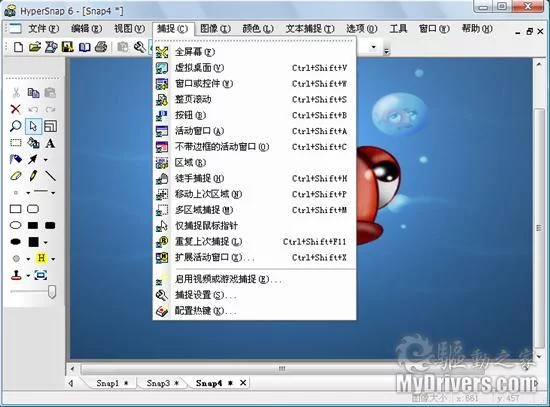Click the print toolbar icon

click(101, 47)
